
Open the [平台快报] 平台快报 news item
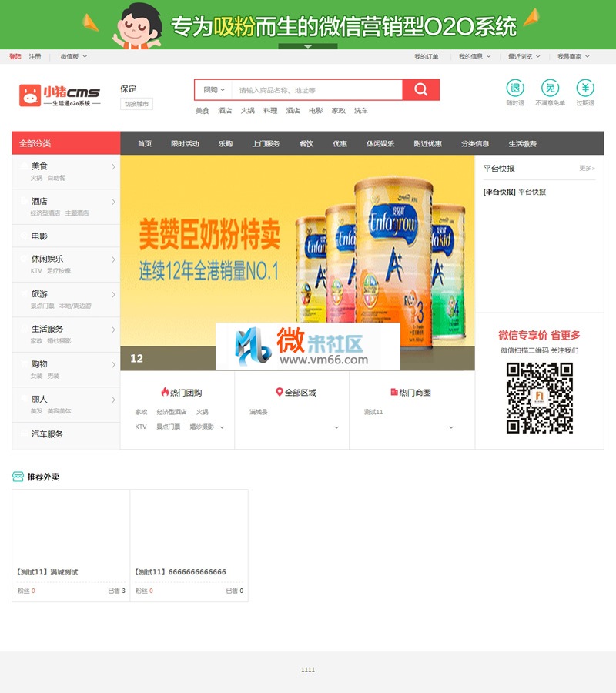pyautogui.click(x=514, y=192)
